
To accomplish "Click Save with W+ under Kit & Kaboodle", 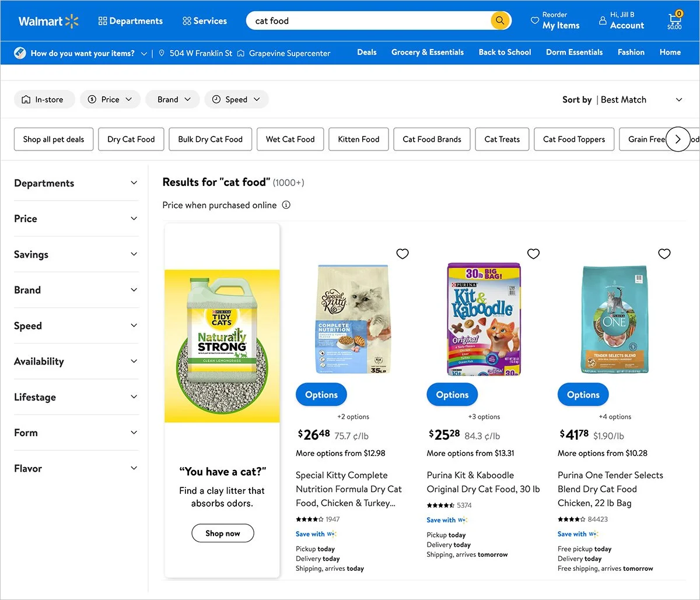I will [447, 520].
